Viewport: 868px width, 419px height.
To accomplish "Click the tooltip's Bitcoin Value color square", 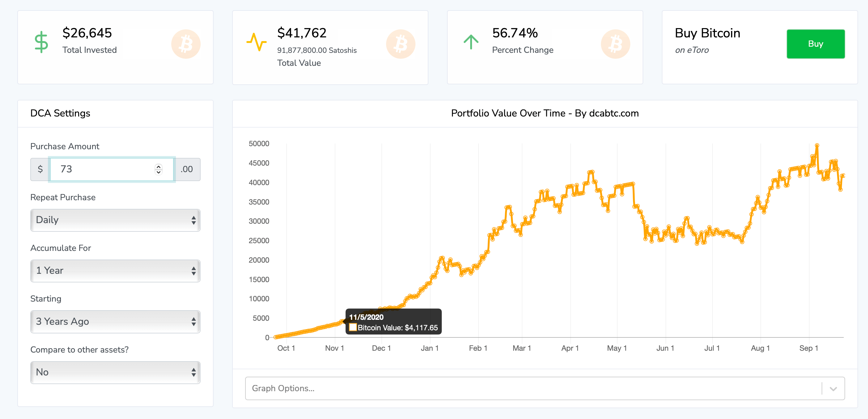I will point(353,328).
